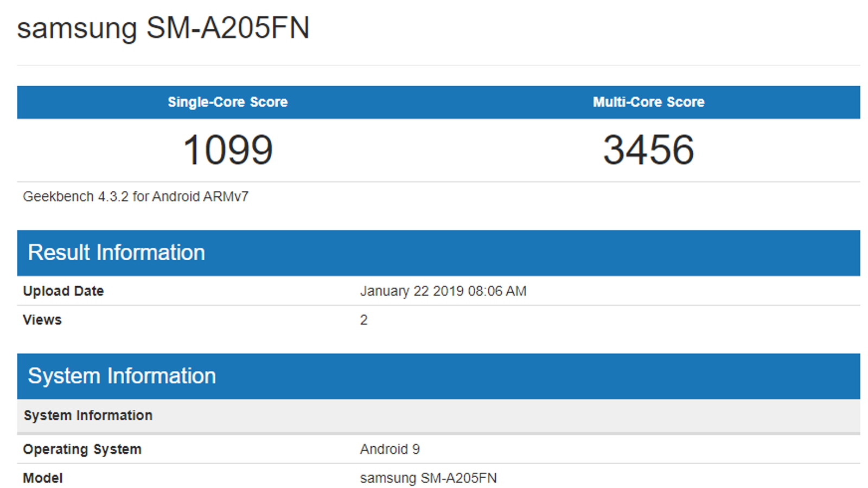Click the blue System Information section header
Viewport: 868px width, 488px height.
click(x=122, y=376)
